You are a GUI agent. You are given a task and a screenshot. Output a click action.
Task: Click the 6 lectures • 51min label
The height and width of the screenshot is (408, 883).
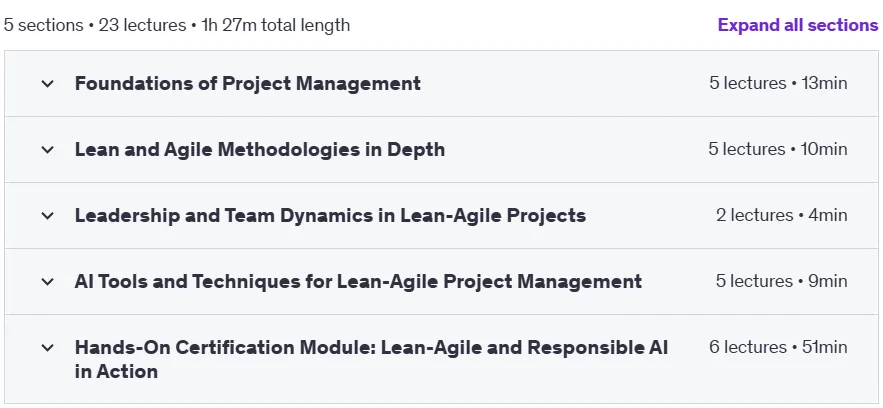(778, 347)
